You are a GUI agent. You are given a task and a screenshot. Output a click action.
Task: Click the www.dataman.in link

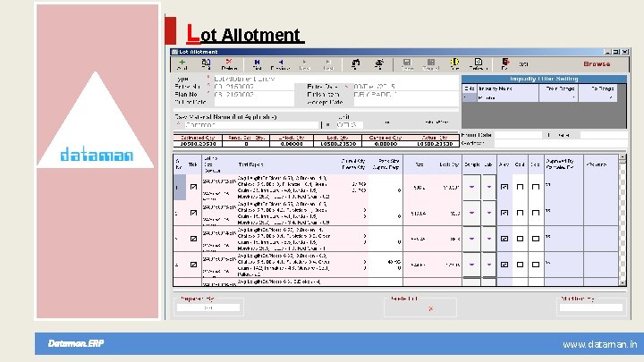(600, 345)
